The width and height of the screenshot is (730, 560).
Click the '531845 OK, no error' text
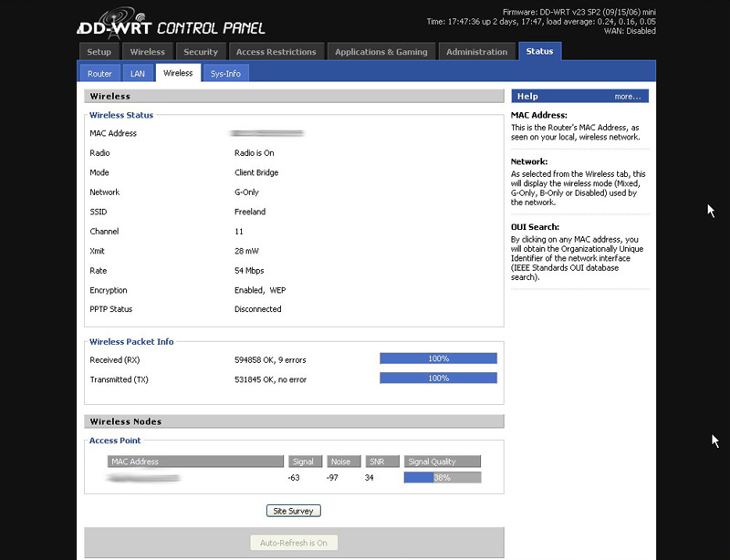[x=270, y=379]
